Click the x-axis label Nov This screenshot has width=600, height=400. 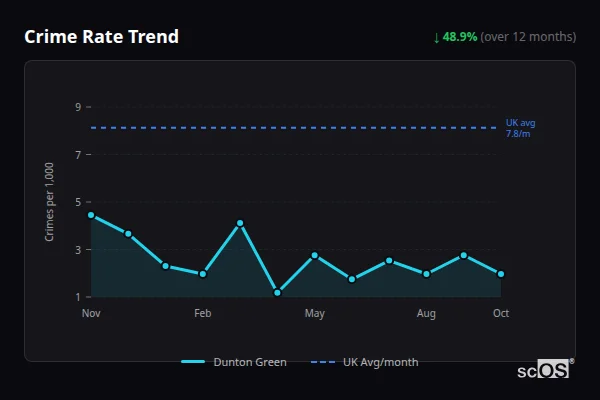(91, 313)
